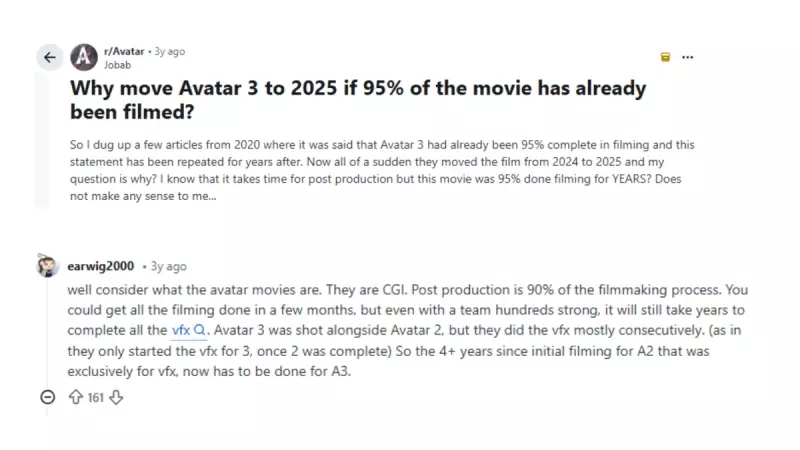Upvote the earwig2000 comment
Screen dimensions: 800x450
click(75, 397)
